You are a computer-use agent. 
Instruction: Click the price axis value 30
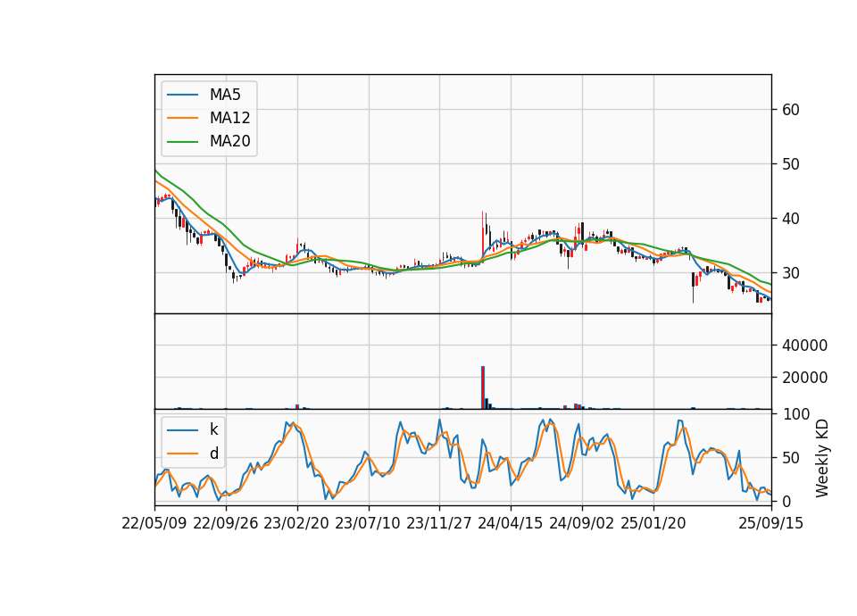[x=790, y=273]
